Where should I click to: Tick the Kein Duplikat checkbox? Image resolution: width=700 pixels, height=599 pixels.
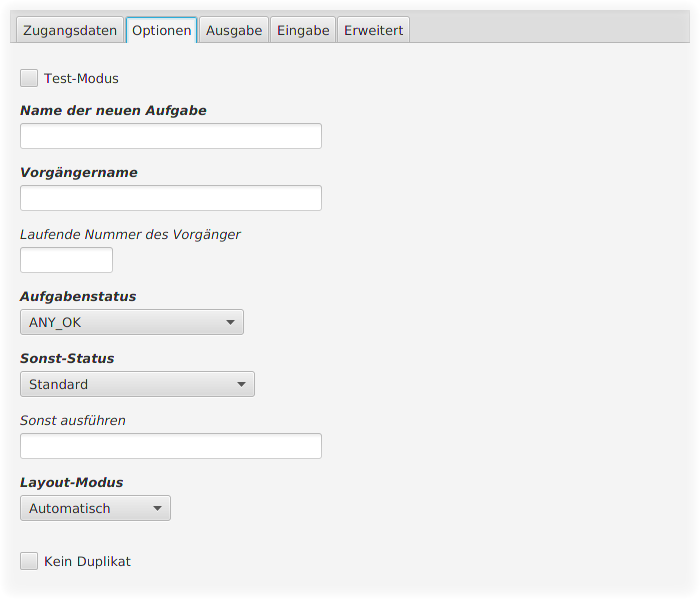[x=29, y=561]
